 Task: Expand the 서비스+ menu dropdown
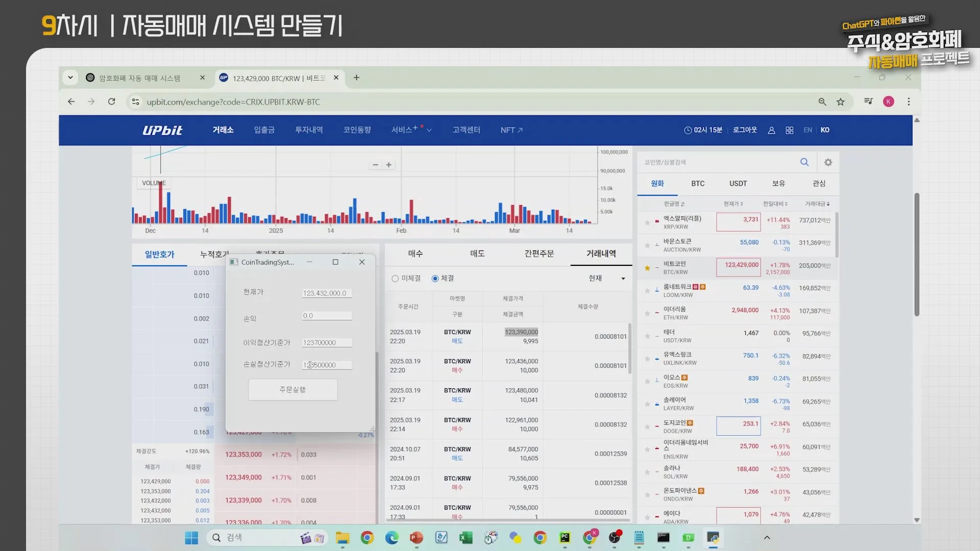(411, 130)
